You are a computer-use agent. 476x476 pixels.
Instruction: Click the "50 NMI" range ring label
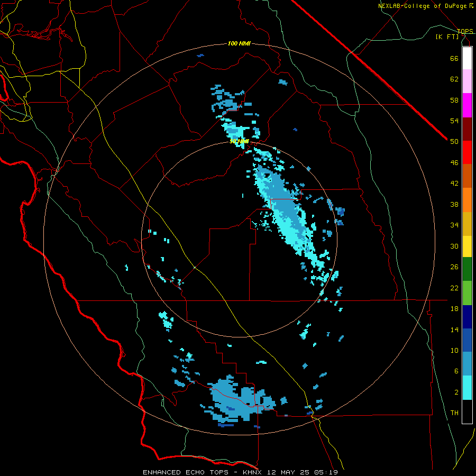(239, 141)
